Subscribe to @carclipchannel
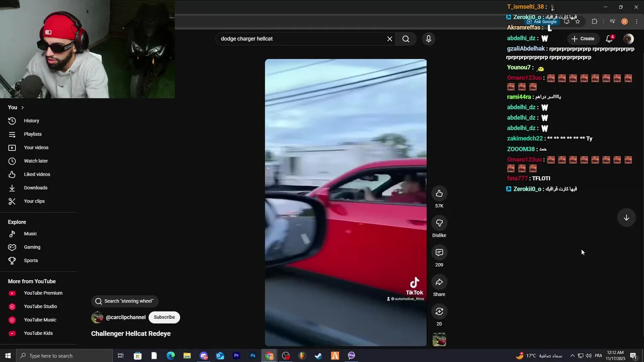 (x=164, y=317)
